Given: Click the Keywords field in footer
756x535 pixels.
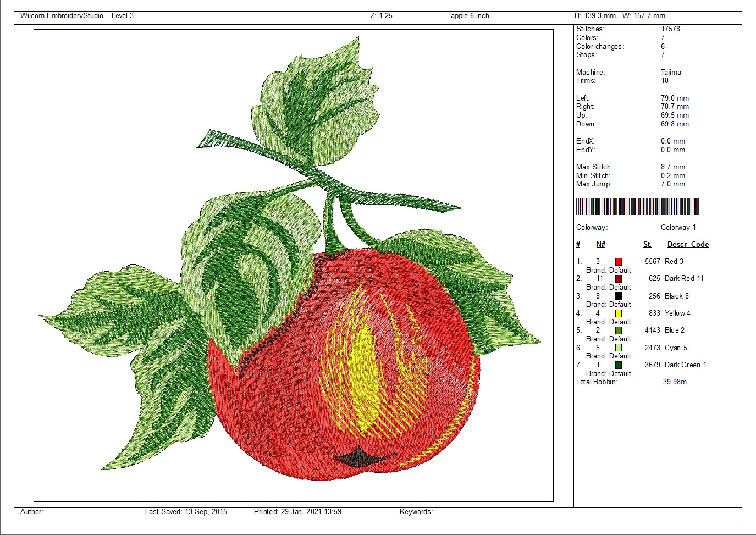Looking at the screenshot, I should coord(416,512).
